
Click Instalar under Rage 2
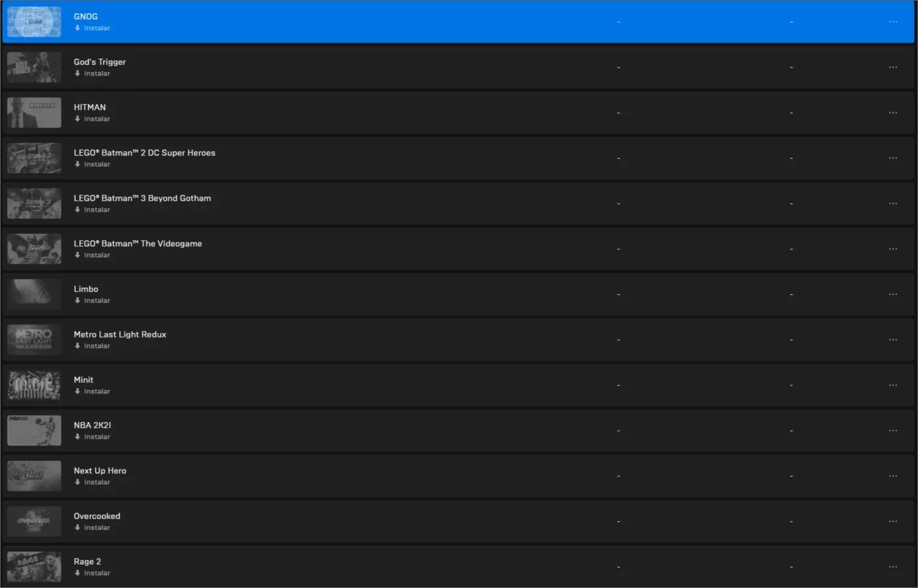(92, 573)
